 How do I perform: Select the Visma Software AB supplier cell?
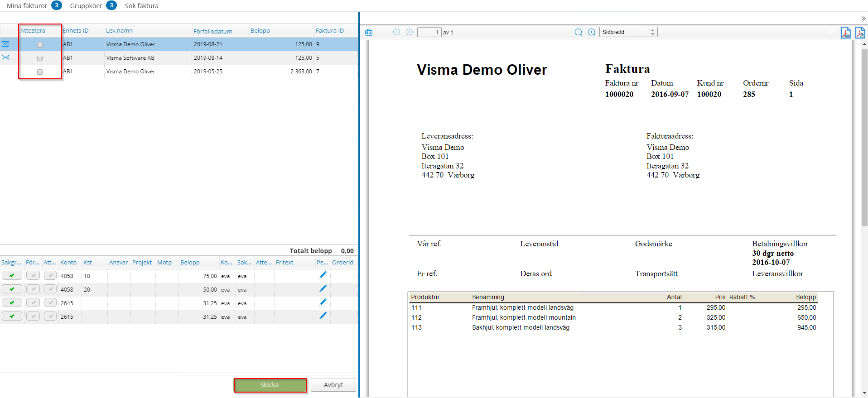click(148, 58)
